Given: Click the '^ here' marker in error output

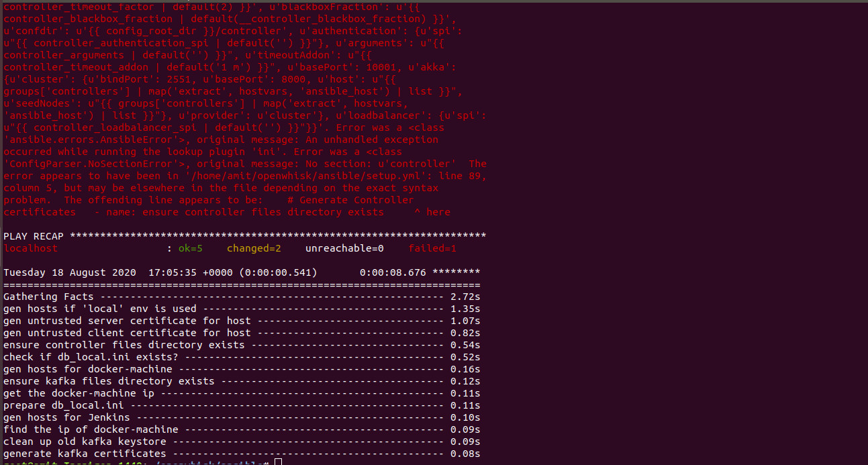Looking at the screenshot, I should click(x=433, y=212).
